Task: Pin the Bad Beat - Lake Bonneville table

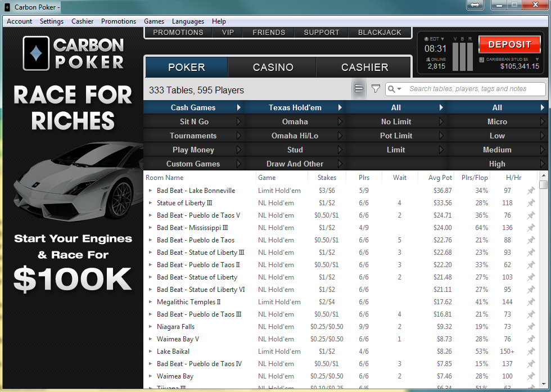Action: tap(531, 191)
